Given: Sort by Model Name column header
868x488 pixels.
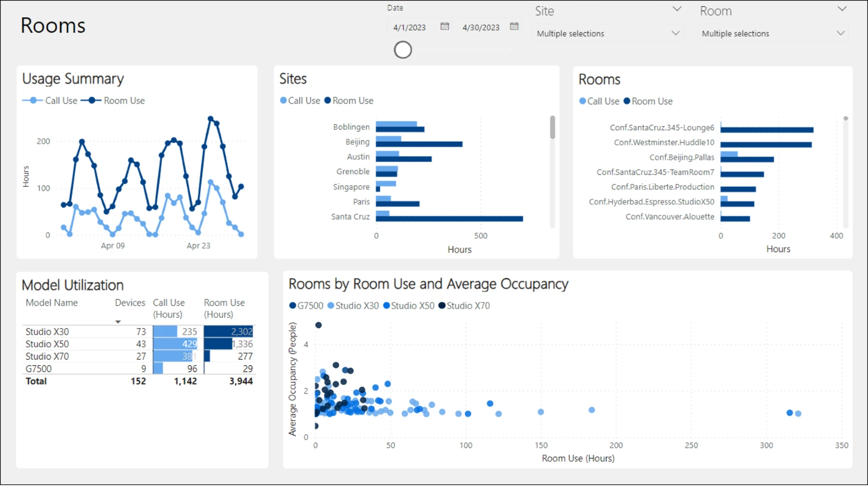Looking at the screenshot, I should click(x=52, y=303).
